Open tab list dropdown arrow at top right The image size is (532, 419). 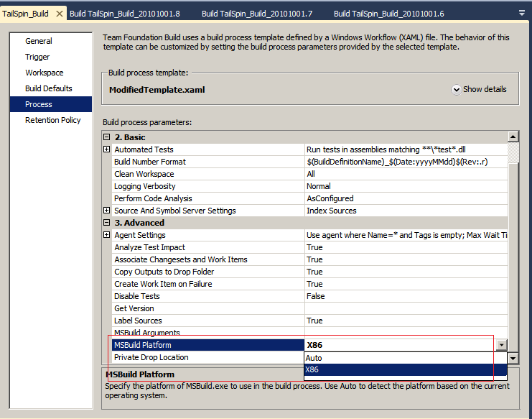pos(522,13)
